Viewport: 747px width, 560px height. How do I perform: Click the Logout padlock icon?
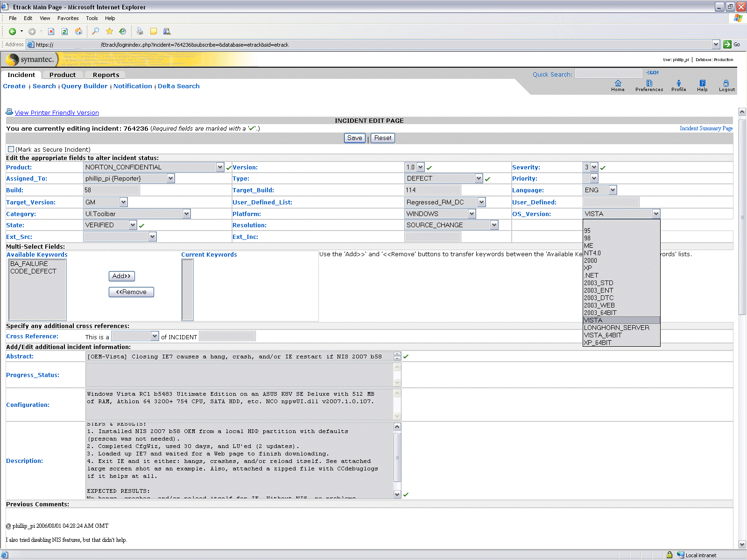click(726, 83)
